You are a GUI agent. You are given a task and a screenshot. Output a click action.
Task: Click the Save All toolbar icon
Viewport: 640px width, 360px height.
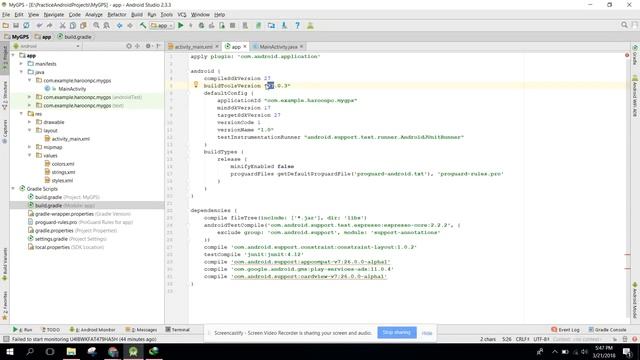click(x=16, y=25)
